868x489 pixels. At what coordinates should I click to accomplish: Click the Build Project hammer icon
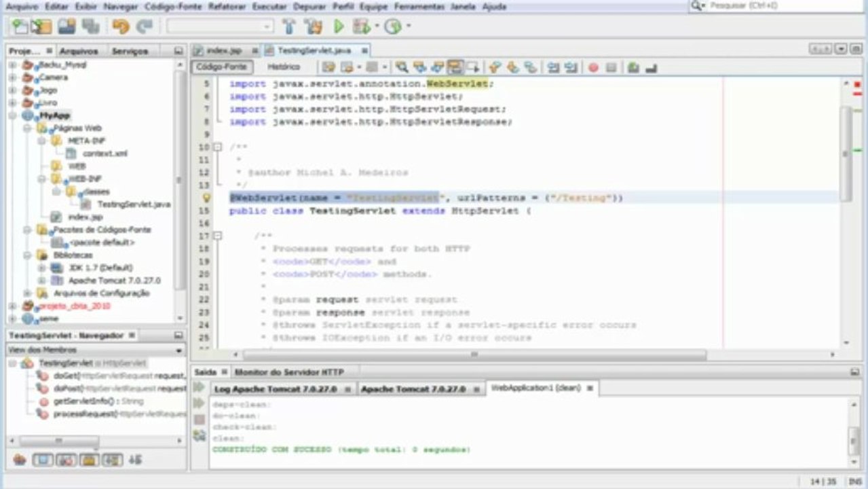pos(289,26)
